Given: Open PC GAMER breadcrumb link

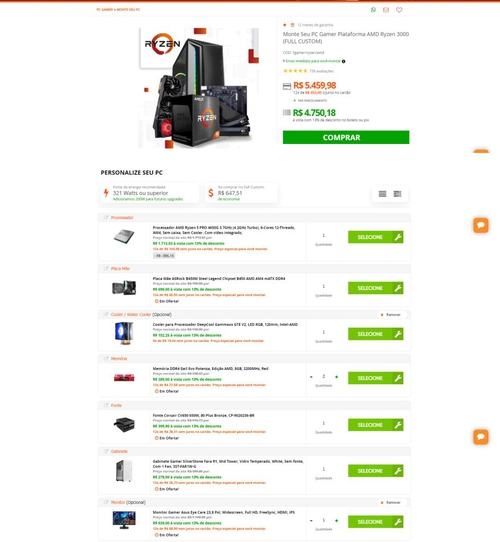Looking at the screenshot, I should coord(104,10).
